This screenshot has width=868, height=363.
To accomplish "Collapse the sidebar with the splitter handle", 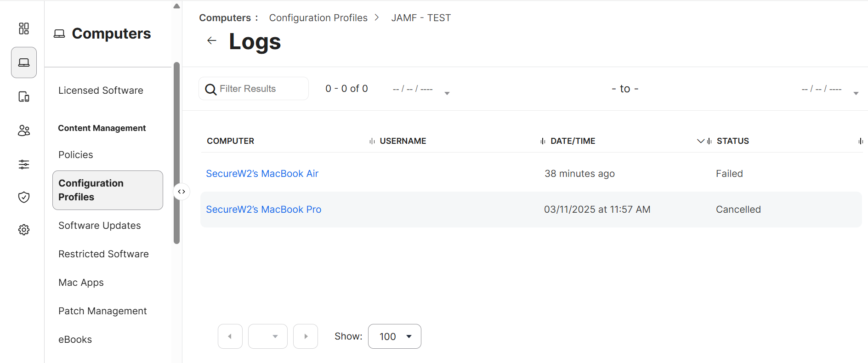I will [x=182, y=192].
